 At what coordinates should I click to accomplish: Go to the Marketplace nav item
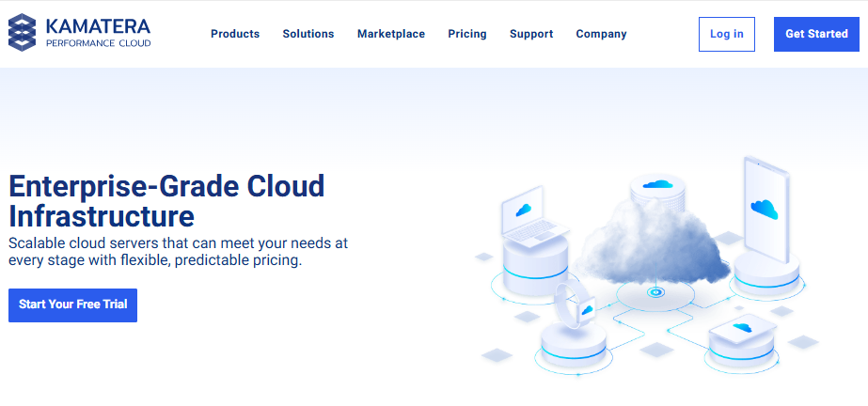(391, 34)
